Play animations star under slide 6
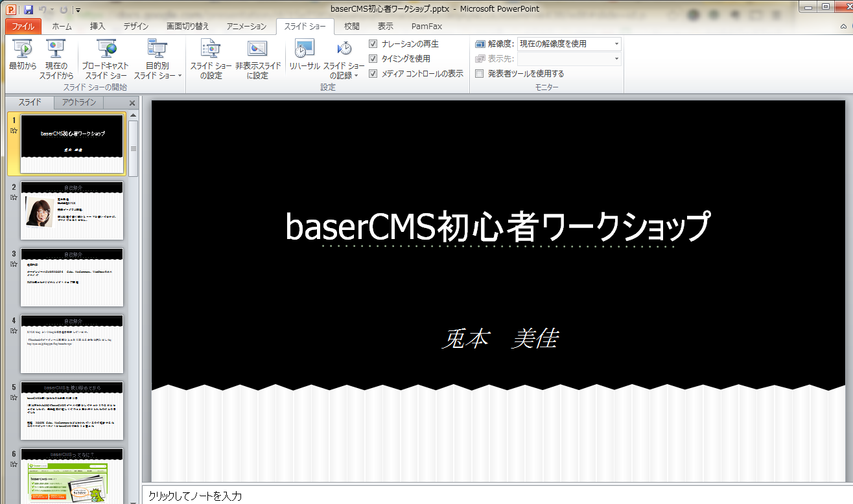 (x=14, y=464)
